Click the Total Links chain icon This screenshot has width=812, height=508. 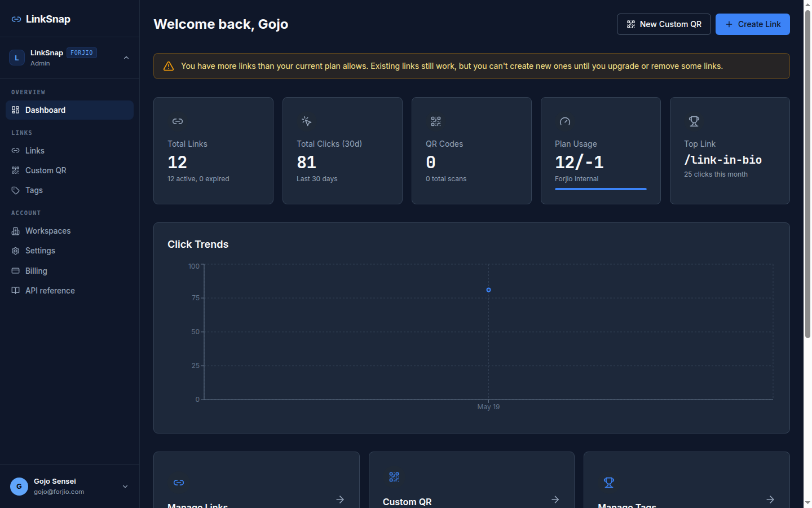click(x=178, y=121)
